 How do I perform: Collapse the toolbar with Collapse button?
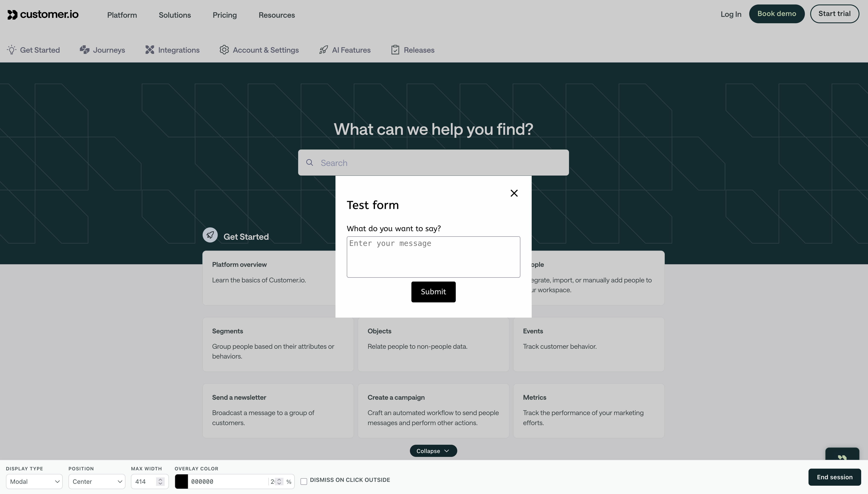[433, 451]
